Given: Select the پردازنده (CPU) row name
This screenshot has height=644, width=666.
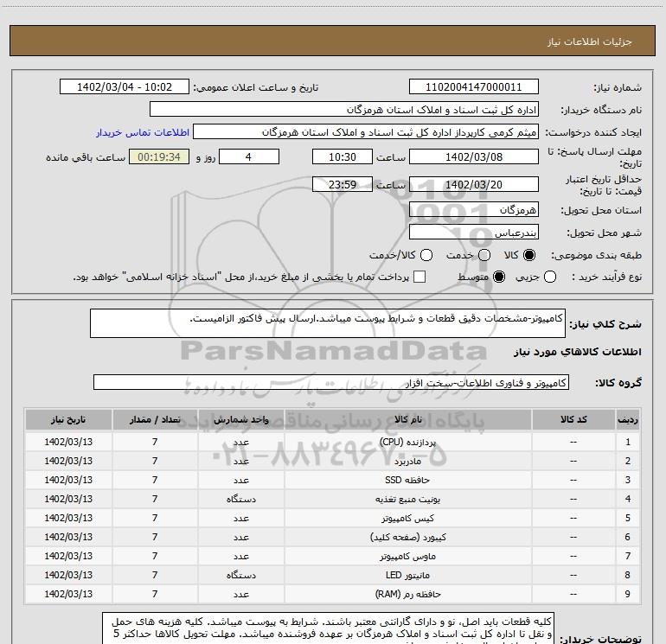Looking at the screenshot, I should 407,442.
